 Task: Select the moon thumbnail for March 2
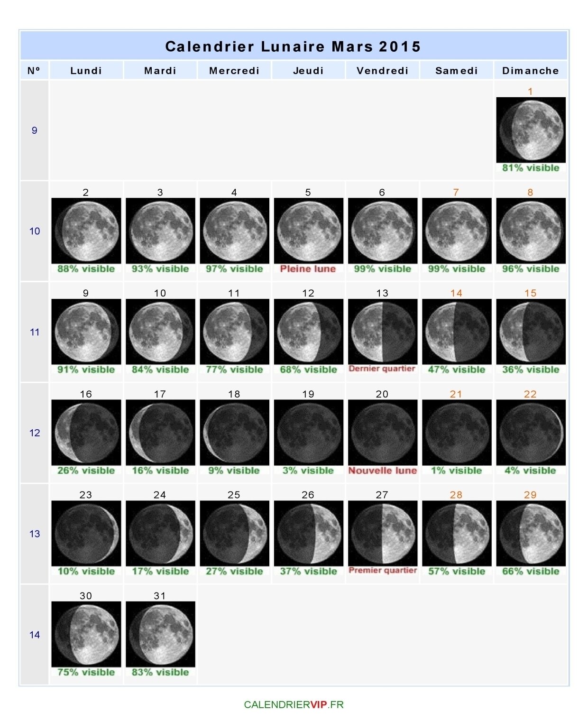click(86, 231)
